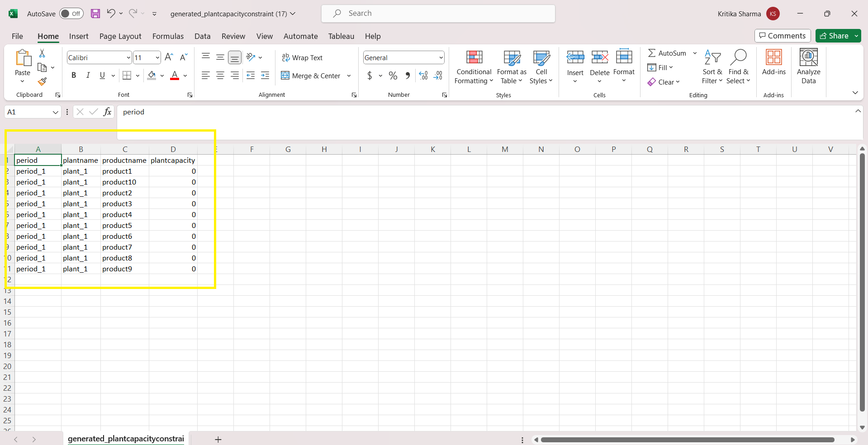This screenshot has width=868, height=445.
Task: Open the Formulas ribbon tab
Action: click(x=168, y=36)
